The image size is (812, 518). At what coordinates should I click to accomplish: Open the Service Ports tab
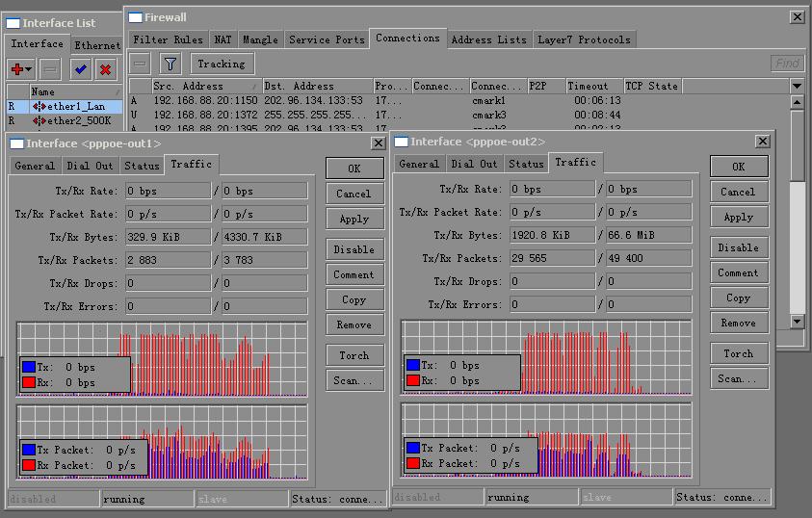point(327,39)
